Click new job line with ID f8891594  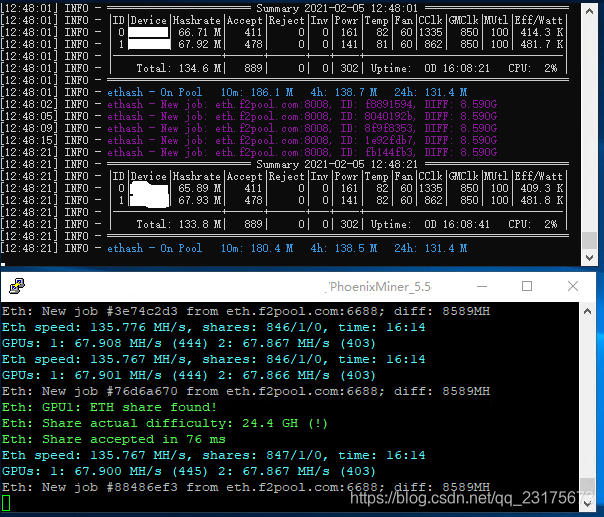(x=302, y=104)
